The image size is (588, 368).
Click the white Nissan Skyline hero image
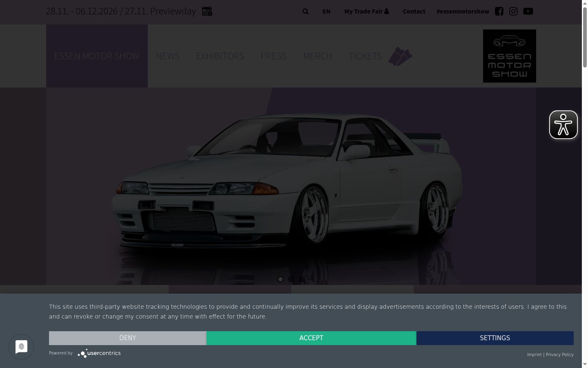[291, 186]
